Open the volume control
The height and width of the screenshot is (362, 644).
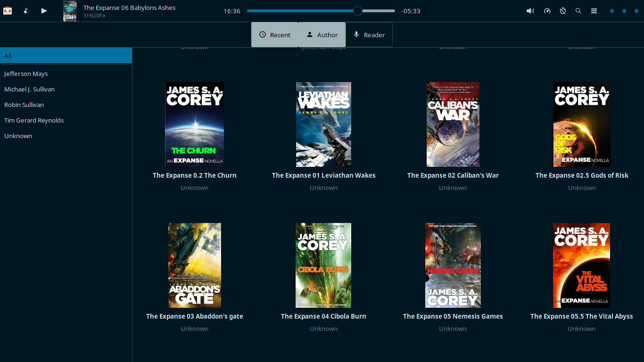coord(530,11)
